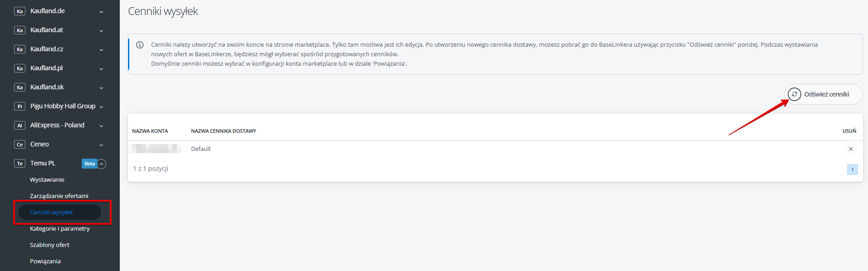Click the Temu PL sidebar icon
This screenshot has width=868, height=271.
point(20,164)
